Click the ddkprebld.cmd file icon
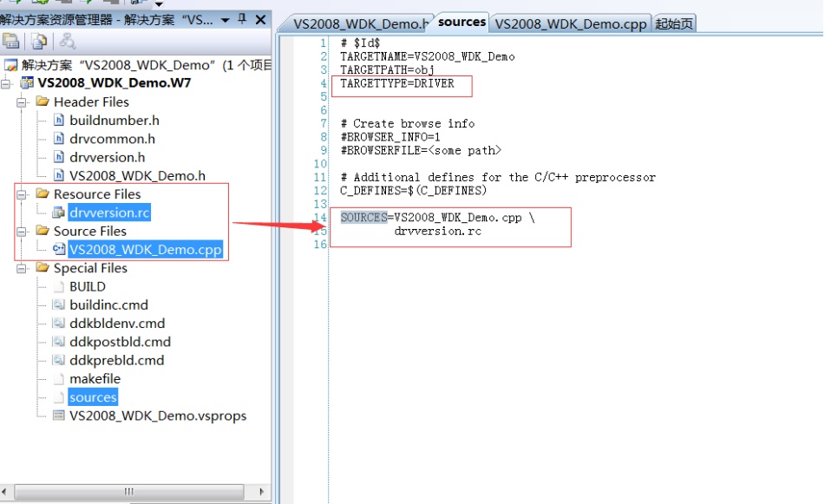The height and width of the screenshot is (504, 825). point(59,360)
